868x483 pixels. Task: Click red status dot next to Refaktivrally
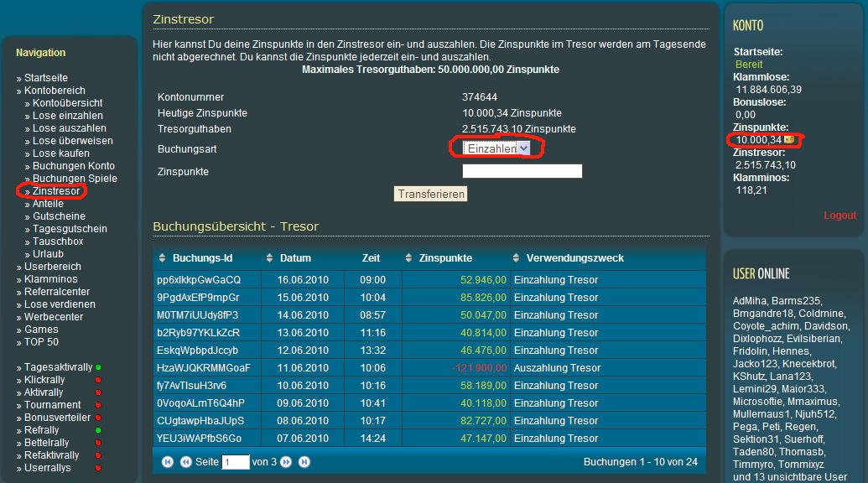(x=98, y=455)
